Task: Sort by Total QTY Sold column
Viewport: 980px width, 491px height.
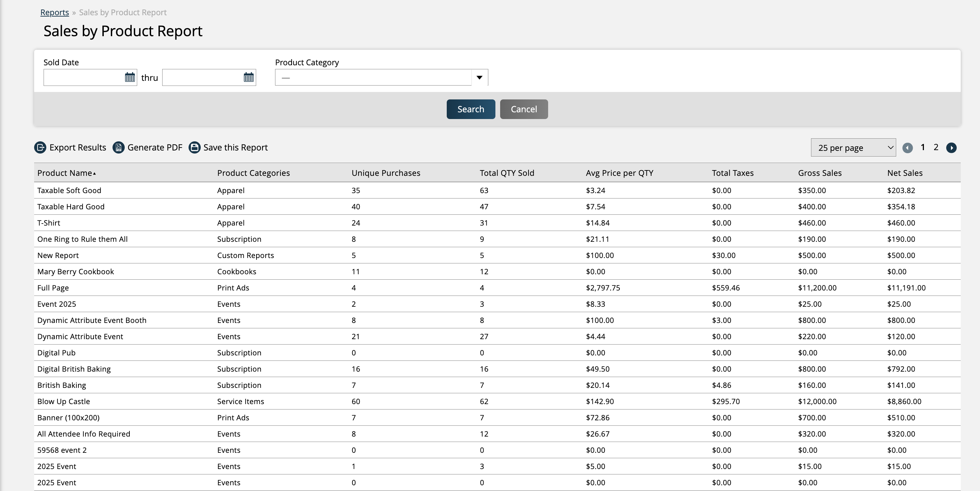Action: [506, 173]
